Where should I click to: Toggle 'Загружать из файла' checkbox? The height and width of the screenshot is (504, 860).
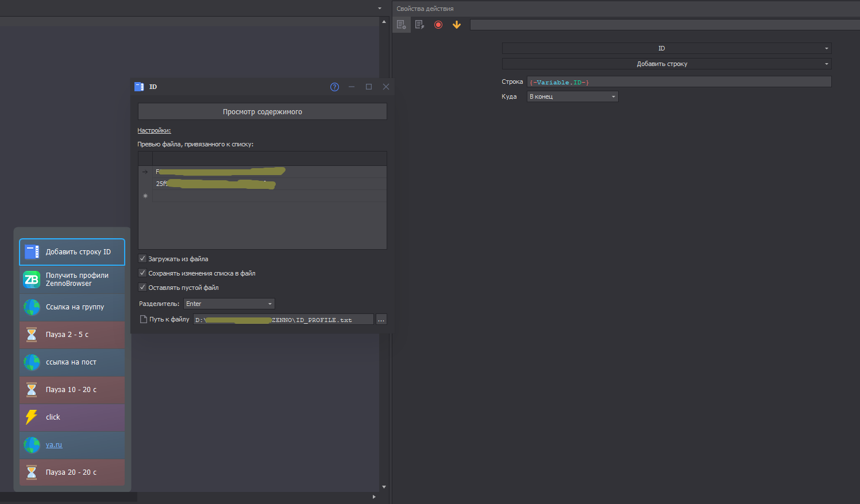pos(142,259)
